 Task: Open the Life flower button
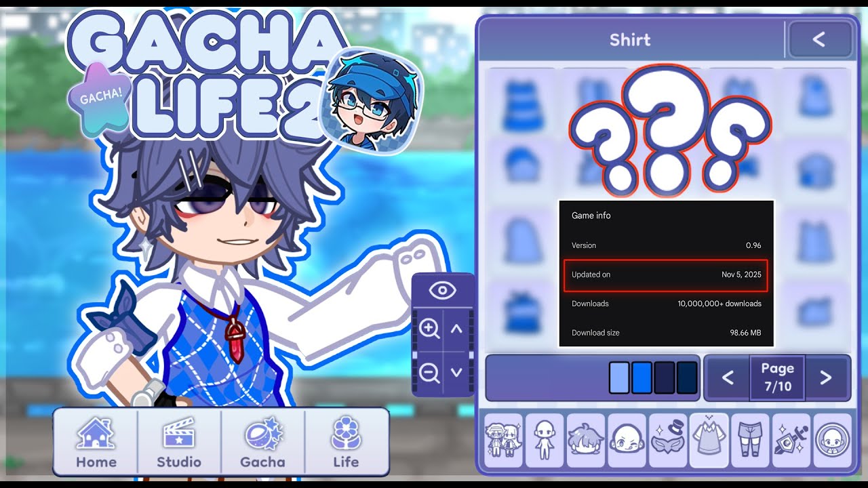[x=346, y=442]
